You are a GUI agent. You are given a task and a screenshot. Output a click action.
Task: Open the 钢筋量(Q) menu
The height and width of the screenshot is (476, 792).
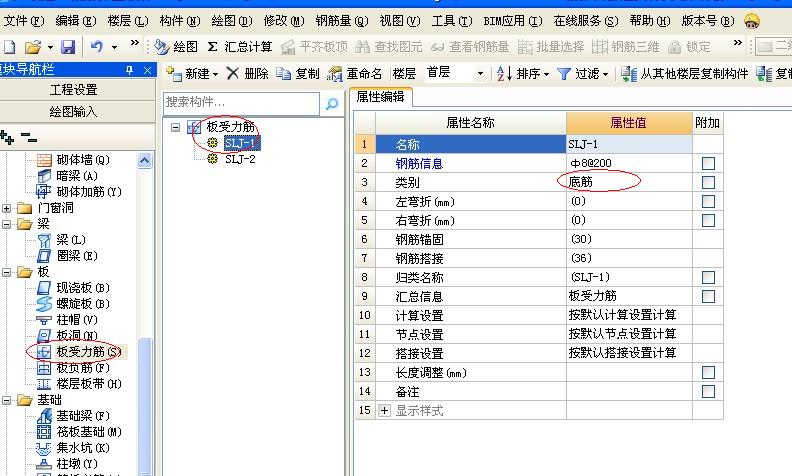(342, 21)
